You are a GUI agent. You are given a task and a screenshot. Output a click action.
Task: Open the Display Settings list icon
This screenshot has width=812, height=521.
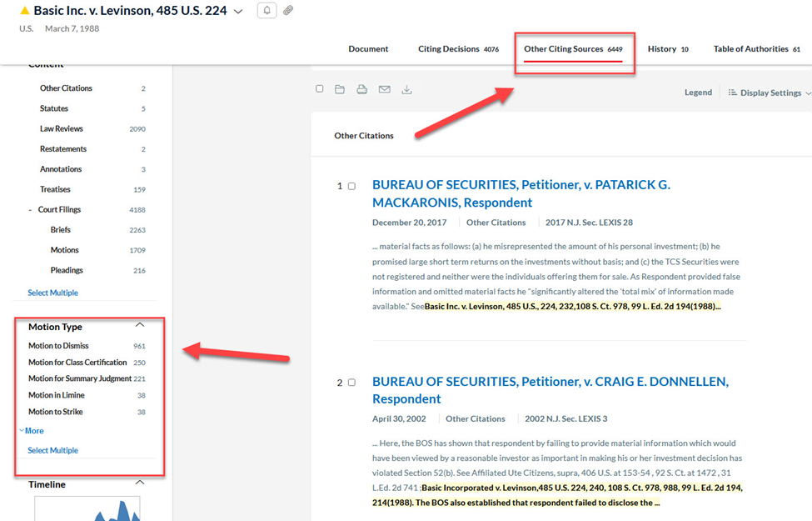tap(732, 93)
